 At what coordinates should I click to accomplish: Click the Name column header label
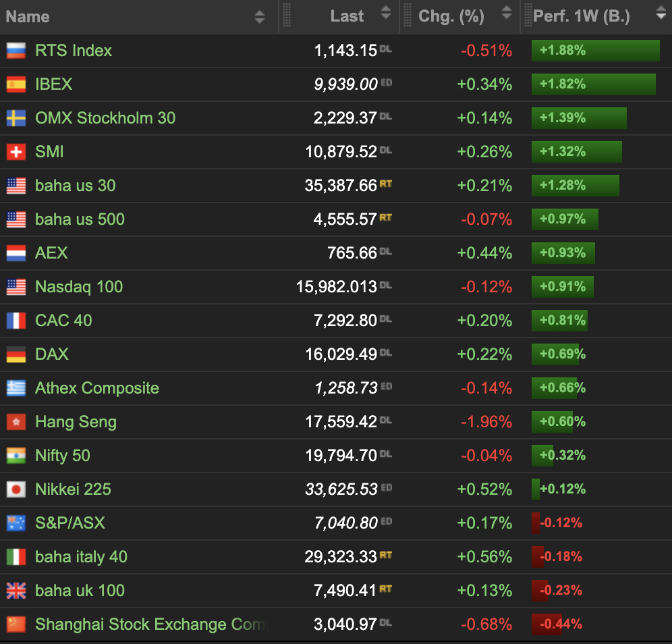(28, 17)
